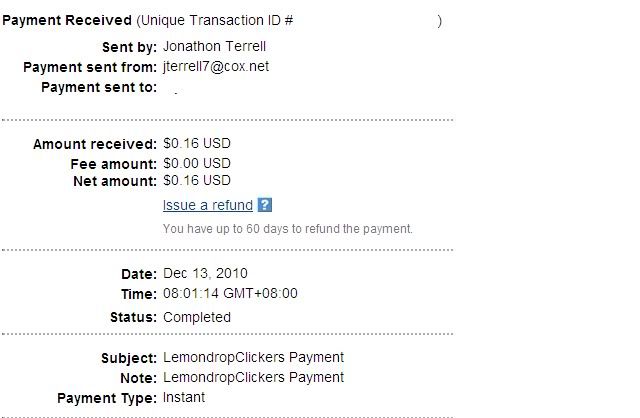Screen dimensions: 640x418
Task: Click the date Dec 13, 2010
Action: (205, 273)
